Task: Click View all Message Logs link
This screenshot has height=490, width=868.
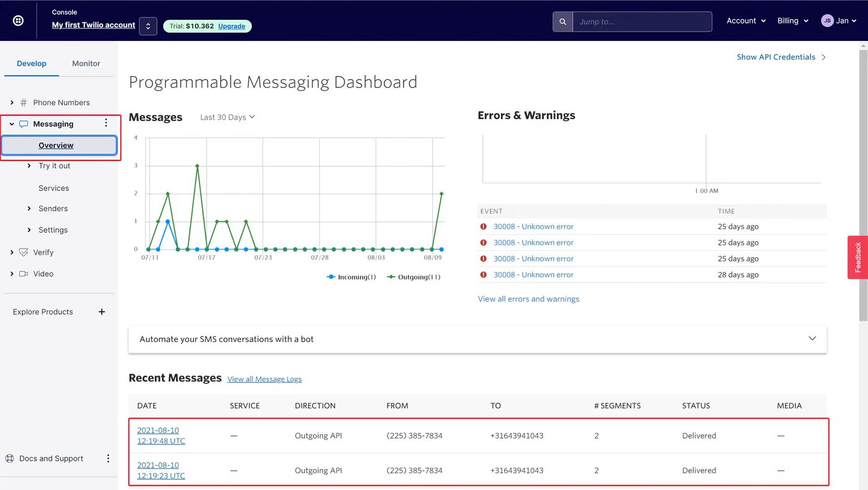Action: (265, 379)
